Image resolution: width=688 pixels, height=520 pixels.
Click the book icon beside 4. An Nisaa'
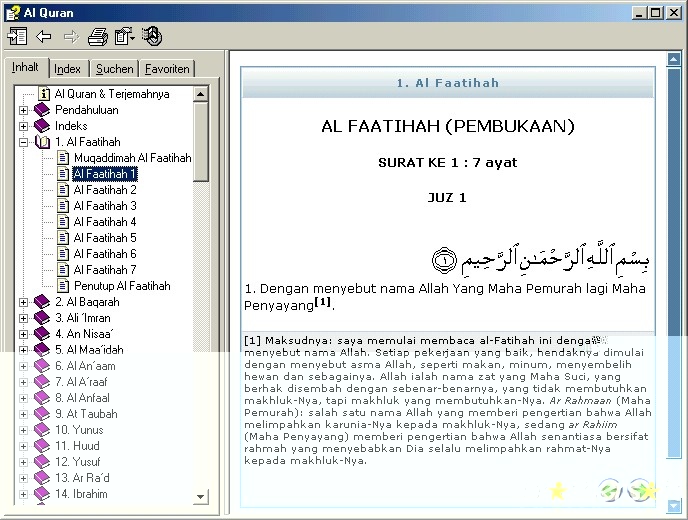[42, 334]
